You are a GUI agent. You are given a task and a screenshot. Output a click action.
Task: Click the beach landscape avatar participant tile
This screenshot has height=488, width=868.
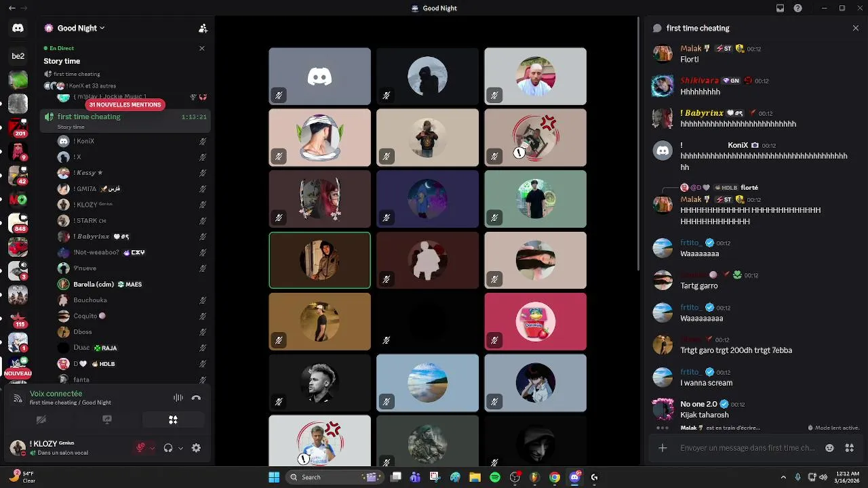point(427,383)
